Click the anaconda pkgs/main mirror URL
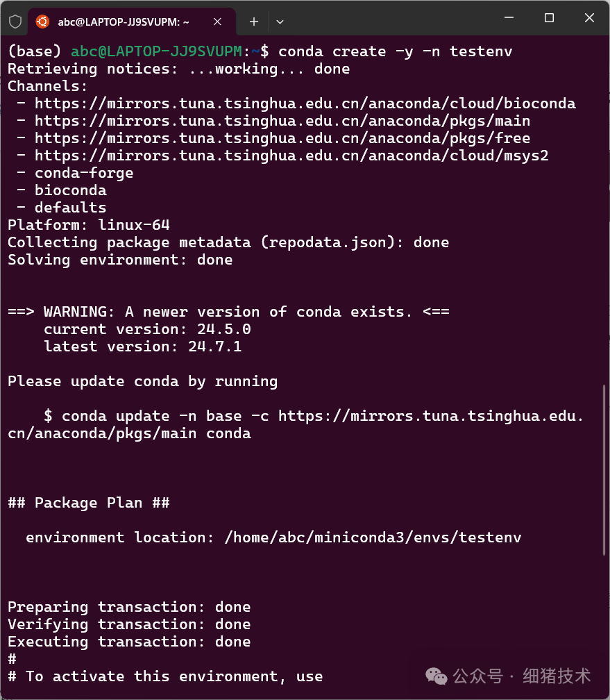The height and width of the screenshot is (700, 610). pos(282,120)
